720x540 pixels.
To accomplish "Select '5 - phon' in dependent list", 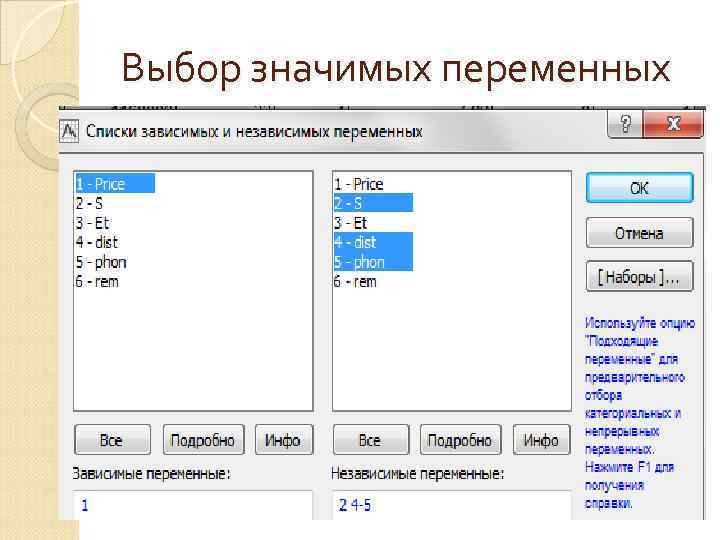I will click(101, 262).
